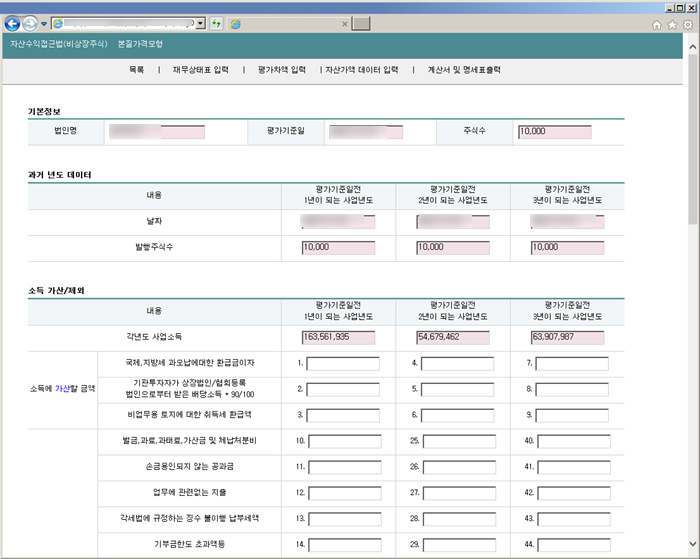Click 자산수익접근법(비상장주식) header menu

(59, 44)
